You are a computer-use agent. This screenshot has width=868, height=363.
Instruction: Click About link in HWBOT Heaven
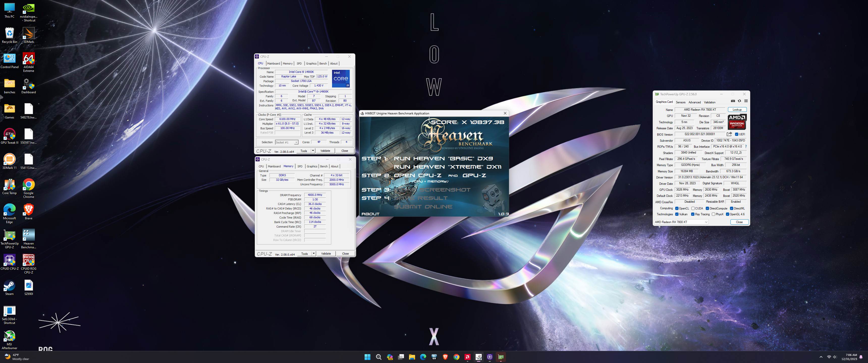click(370, 214)
